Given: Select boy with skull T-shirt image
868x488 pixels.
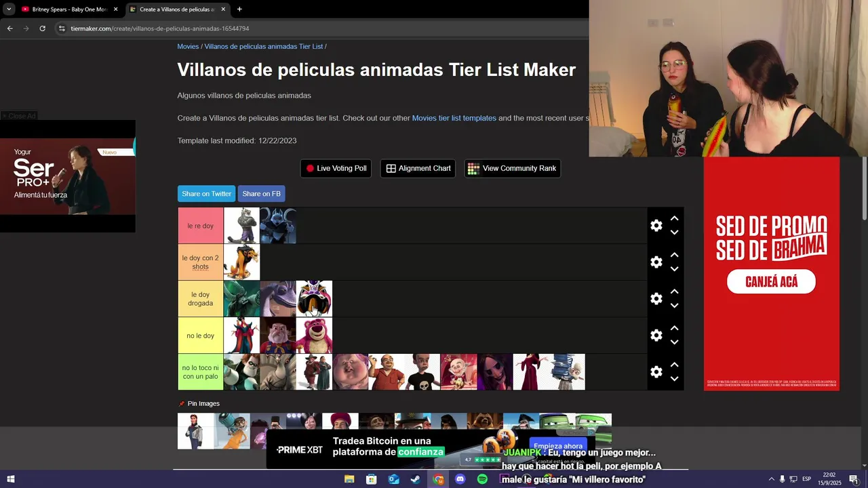Looking at the screenshot, I should [x=422, y=372].
